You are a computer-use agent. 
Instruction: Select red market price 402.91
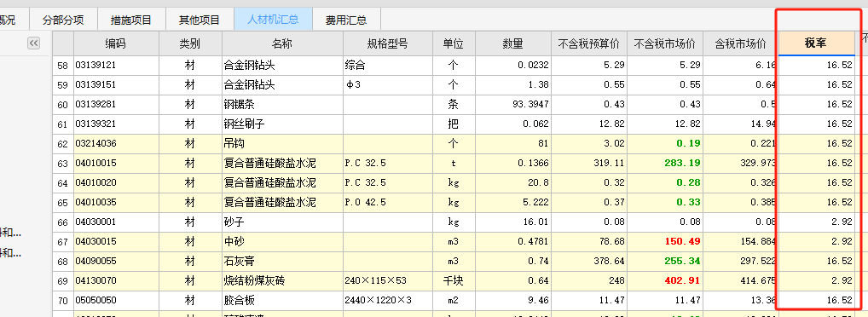[x=665, y=281]
